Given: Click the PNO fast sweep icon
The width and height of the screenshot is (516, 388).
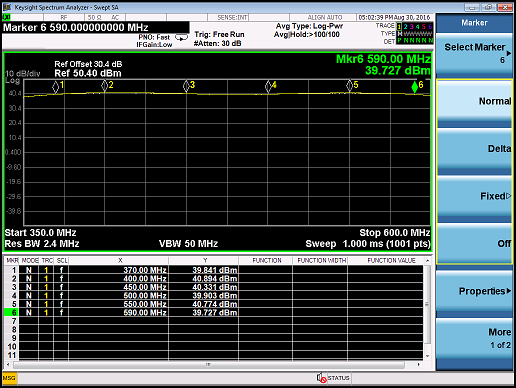Looking at the screenshot, I should click(181, 38).
